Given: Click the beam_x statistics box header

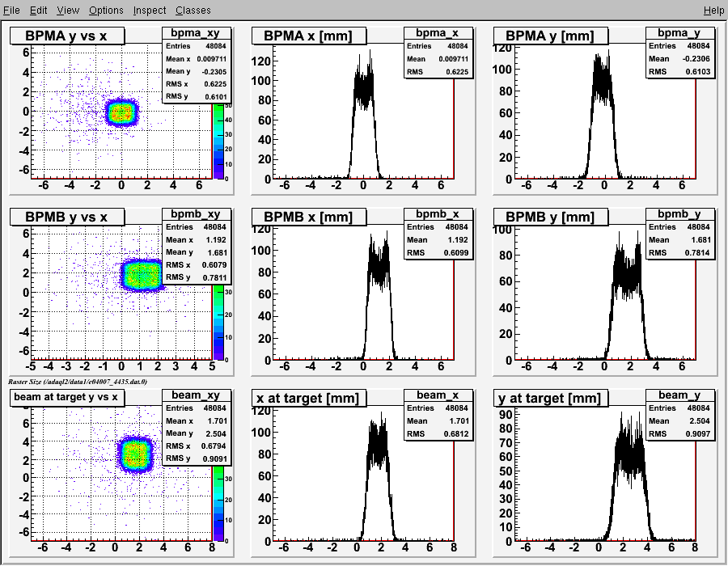Looking at the screenshot, I should pos(438,395).
